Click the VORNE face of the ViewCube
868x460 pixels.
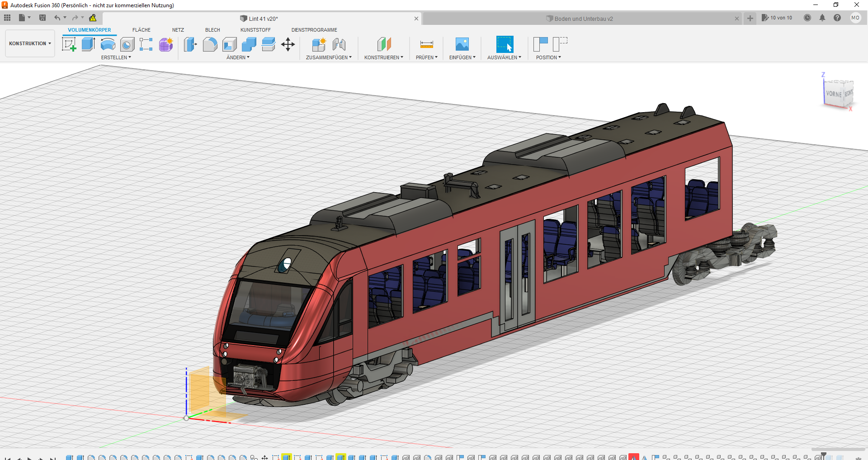coord(834,94)
